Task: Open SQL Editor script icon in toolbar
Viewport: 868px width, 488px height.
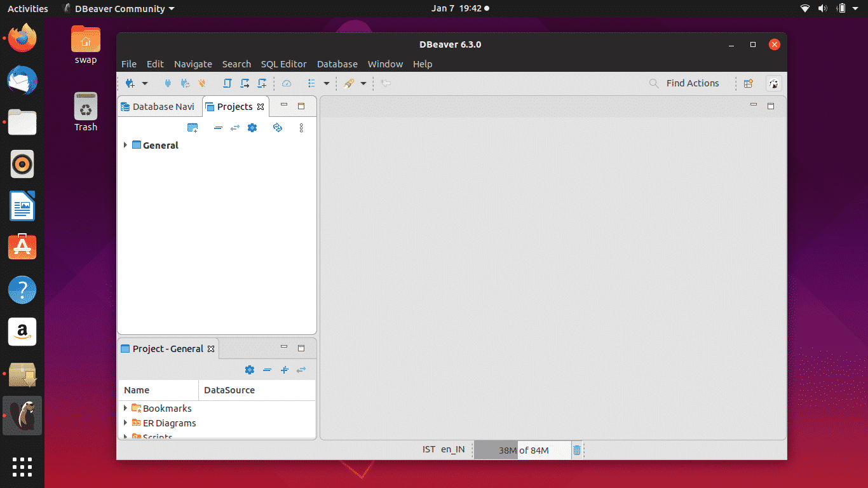Action: (x=227, y=83)
